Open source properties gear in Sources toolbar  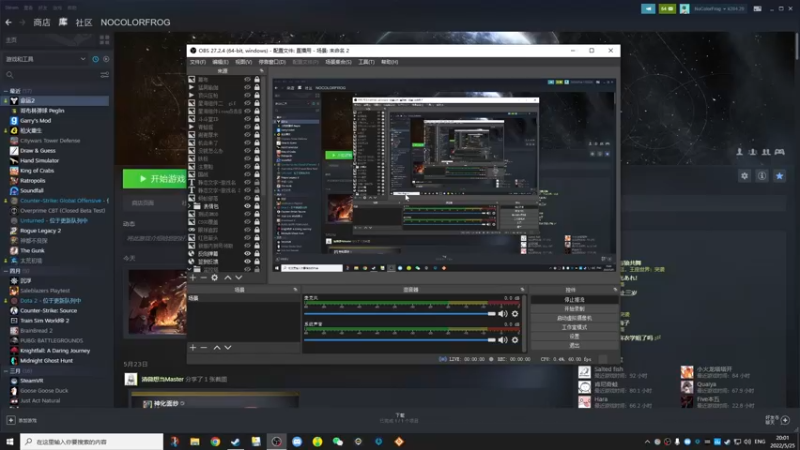(x=215, y=278)
